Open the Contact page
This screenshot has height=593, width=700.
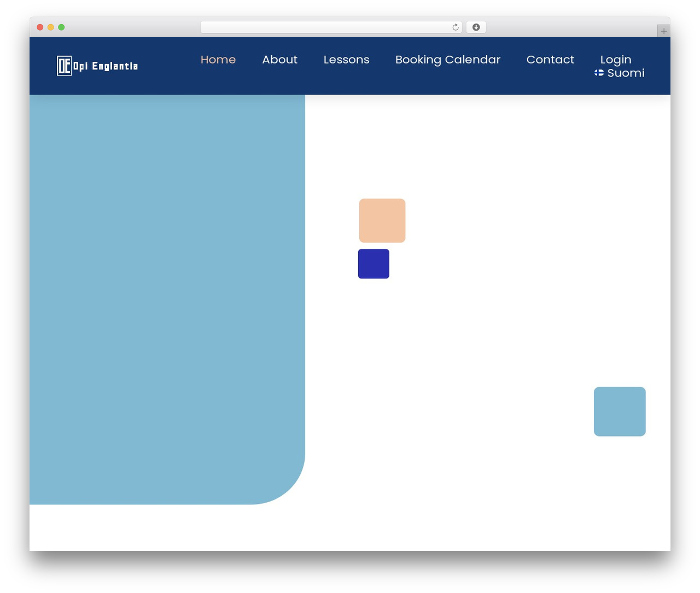[x=550, y=60]
